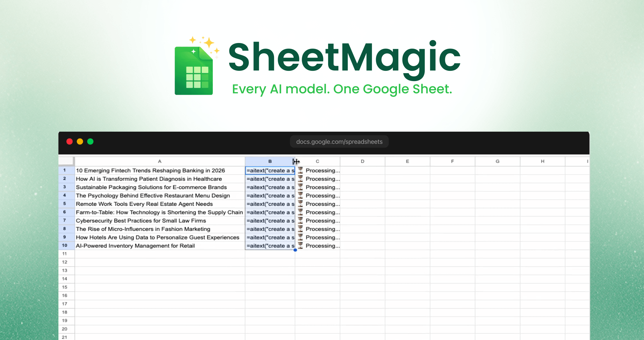The height and width of the screenshot is (340, 644).
Task: Click the hourglass icon on the Fintech Trends row
Action: pyautogui.click(x=300, y=170)
